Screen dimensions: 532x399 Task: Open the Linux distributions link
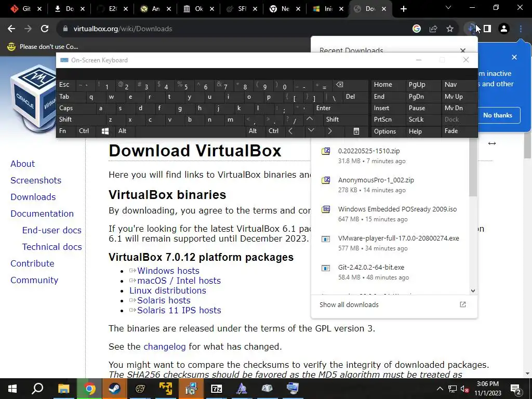coord(168,290)
